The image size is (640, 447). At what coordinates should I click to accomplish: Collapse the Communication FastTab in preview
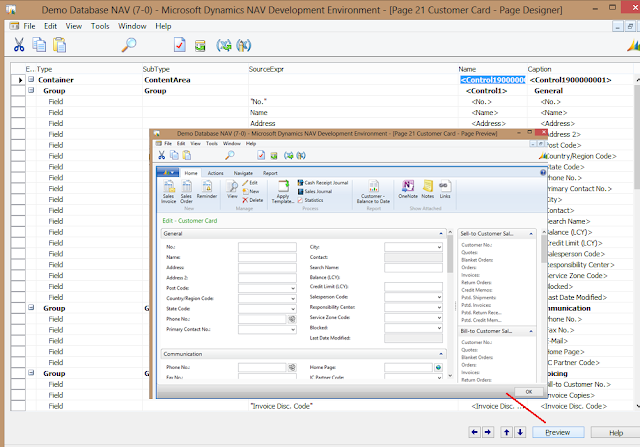pos(441,354)
